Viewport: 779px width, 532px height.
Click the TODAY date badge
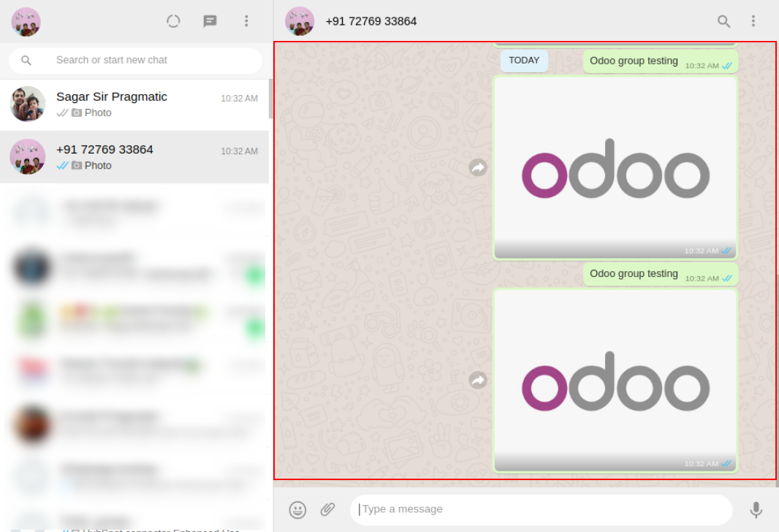(x=524, y=61)
